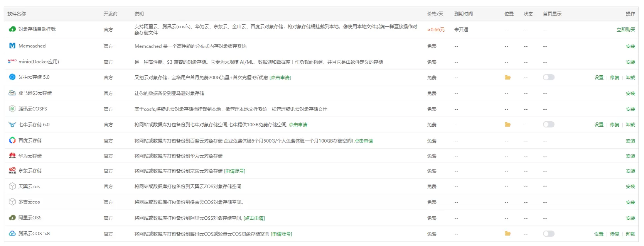Click the Memcached blue M icon

coord(12,46)
